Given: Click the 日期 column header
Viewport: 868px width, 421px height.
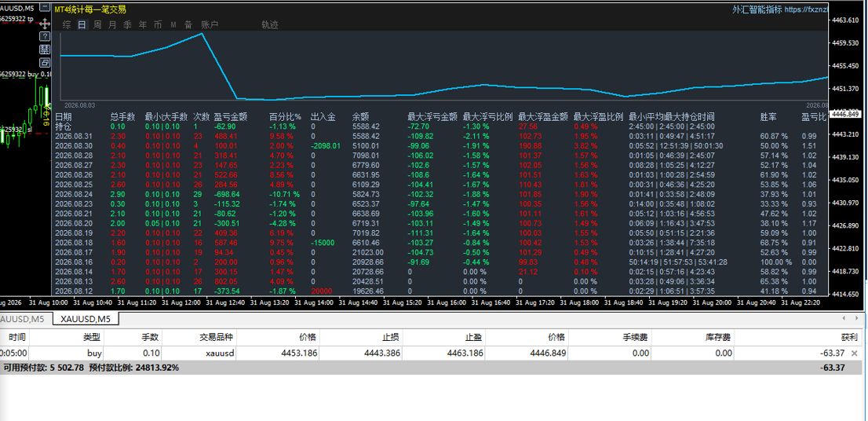Looking at the screenshot, I should click(64, 117).
